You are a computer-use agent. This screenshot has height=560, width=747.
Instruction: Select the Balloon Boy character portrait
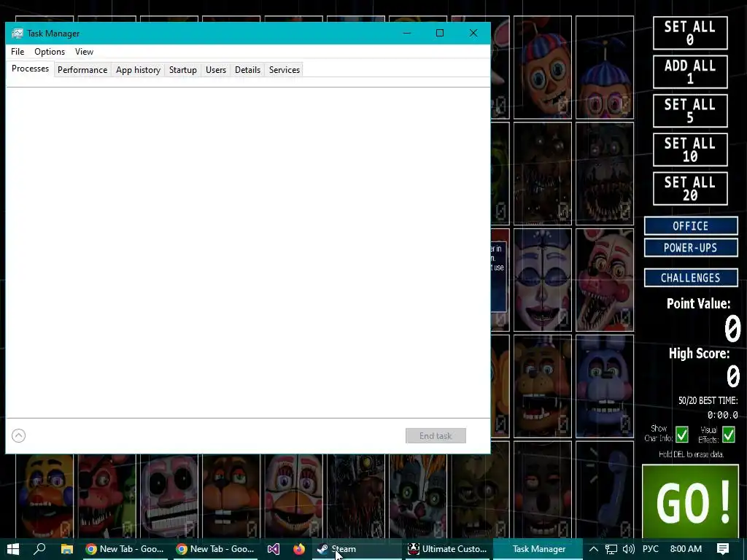[x=543, y=67]
